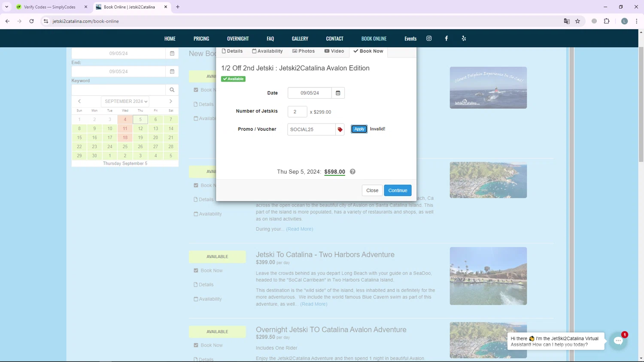Open a new browser tab
644x362 pixels.
(178, 7)
